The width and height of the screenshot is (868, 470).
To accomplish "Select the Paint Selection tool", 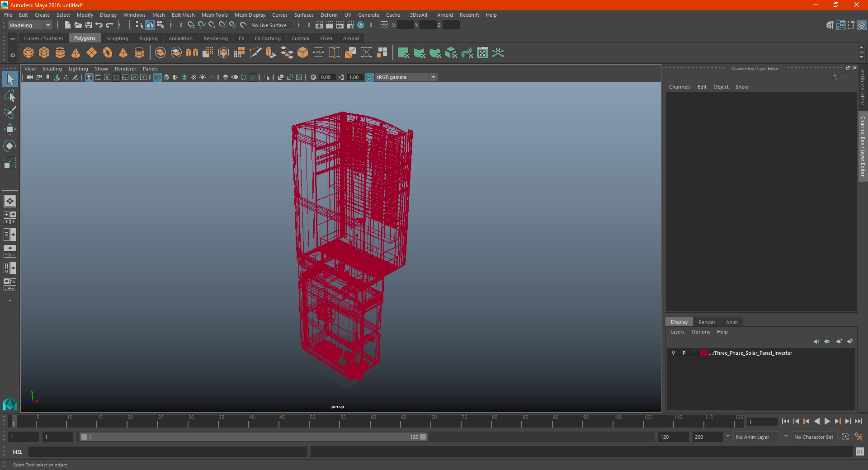I will 10,113.
